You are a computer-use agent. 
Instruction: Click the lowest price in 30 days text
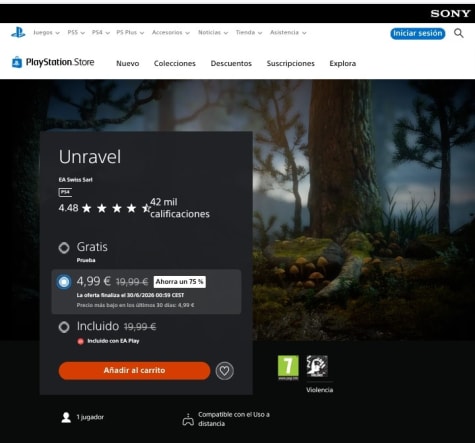(135, 305)
